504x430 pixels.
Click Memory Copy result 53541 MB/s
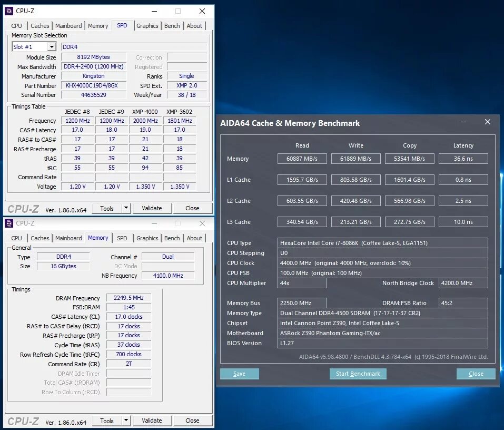click(x=410, y=159)
